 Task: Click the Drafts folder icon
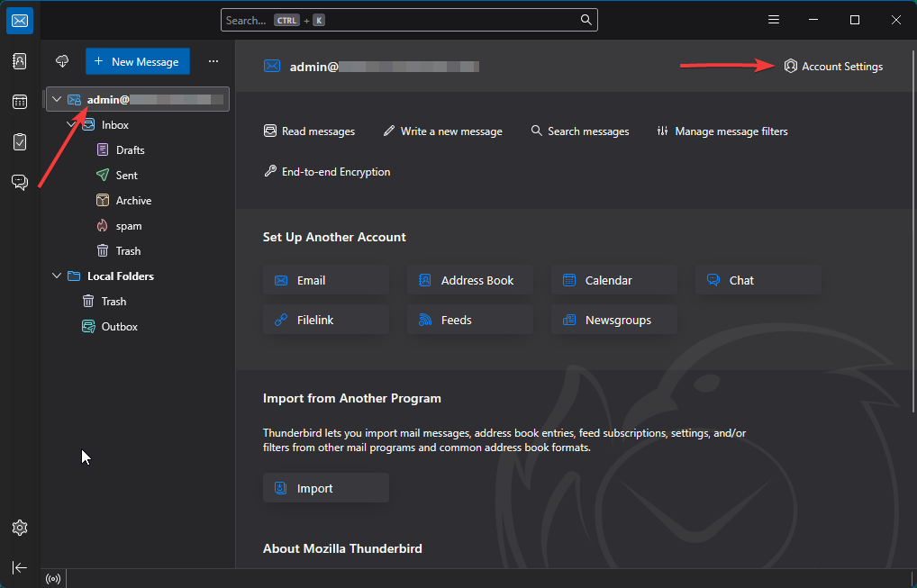click(103, 149)
